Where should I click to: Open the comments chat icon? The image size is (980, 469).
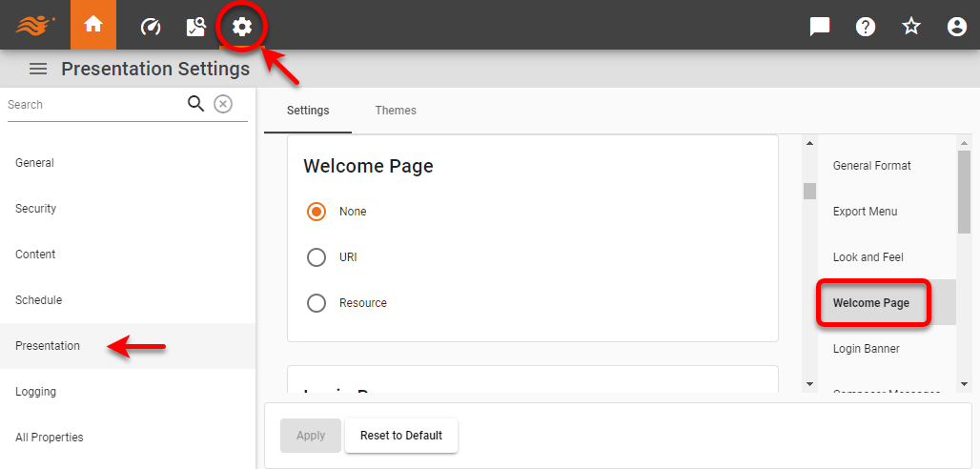click(819, 27)
